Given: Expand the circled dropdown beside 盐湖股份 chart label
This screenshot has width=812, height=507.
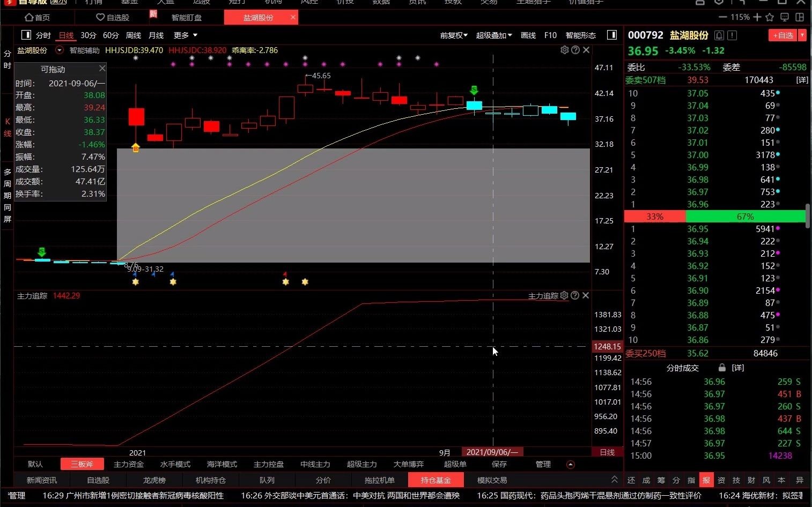Looking at the screenshot, I should coord(60,50).
